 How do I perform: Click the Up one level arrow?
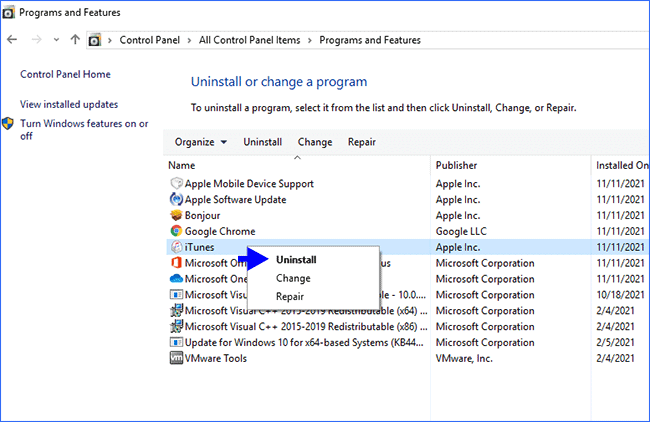[x=75, y=40]
